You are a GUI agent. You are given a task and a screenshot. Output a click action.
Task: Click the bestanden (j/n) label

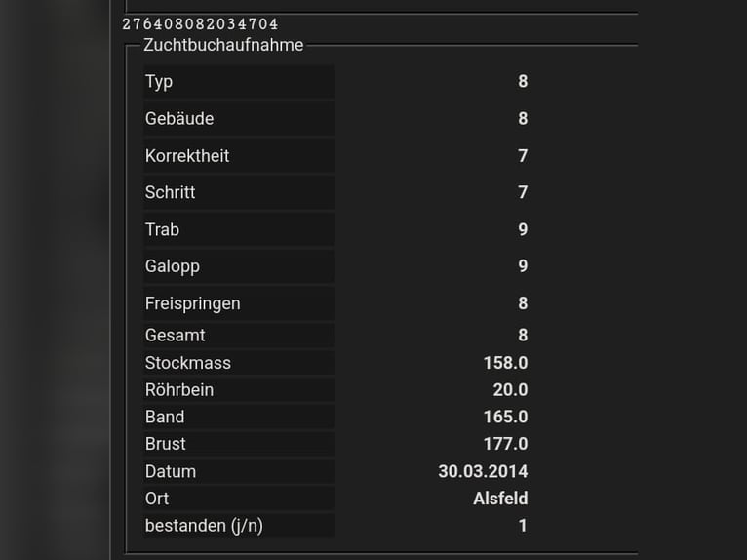coord(204,527)
